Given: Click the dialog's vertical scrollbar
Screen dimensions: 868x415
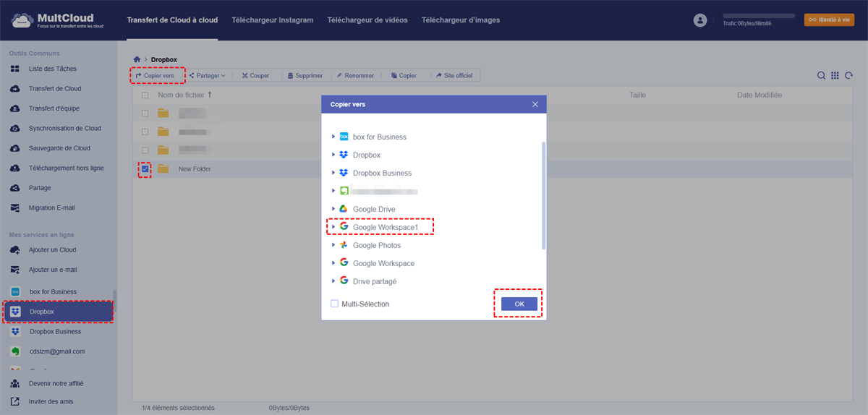Looking at the screenshot, I should pyautogui.click(x=543, y=195).
